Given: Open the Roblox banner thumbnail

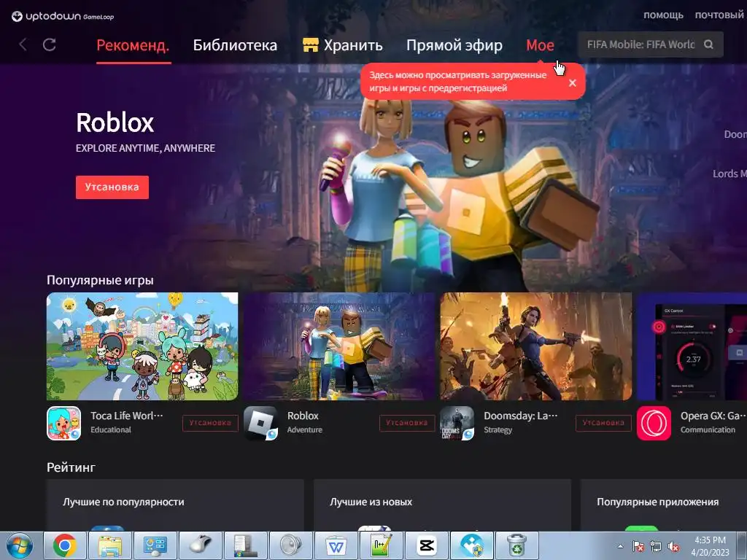Looking at the screenshot, I should coord(339,346).
